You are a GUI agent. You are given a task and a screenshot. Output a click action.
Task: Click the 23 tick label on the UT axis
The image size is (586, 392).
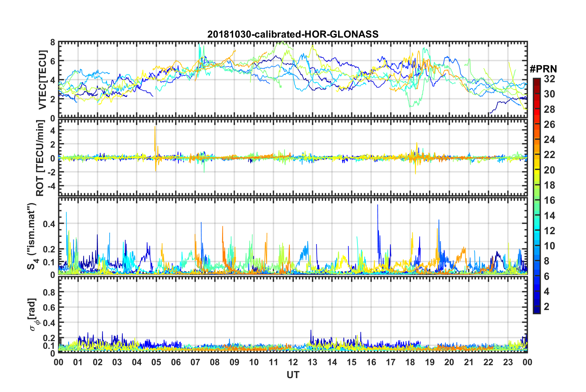(508, 362)
